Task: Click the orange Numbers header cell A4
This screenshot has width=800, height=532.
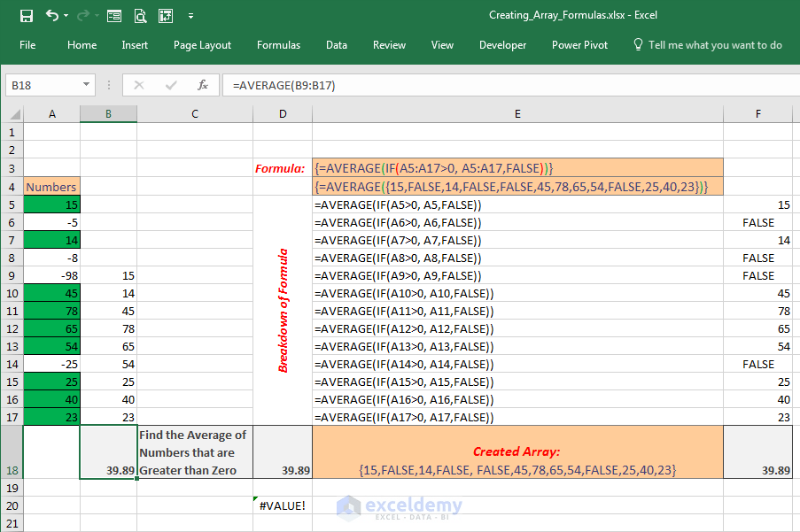Action: tap(51, 187)
